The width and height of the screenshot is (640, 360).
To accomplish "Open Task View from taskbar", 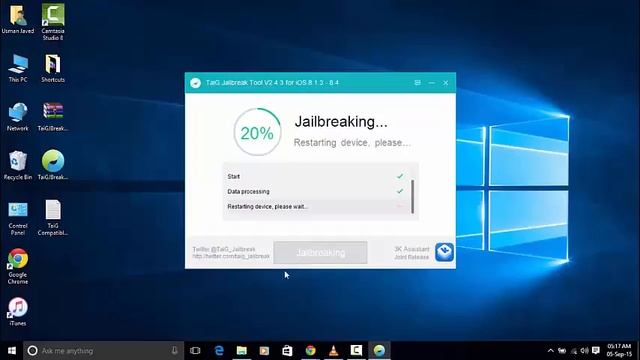I will 196,351.
